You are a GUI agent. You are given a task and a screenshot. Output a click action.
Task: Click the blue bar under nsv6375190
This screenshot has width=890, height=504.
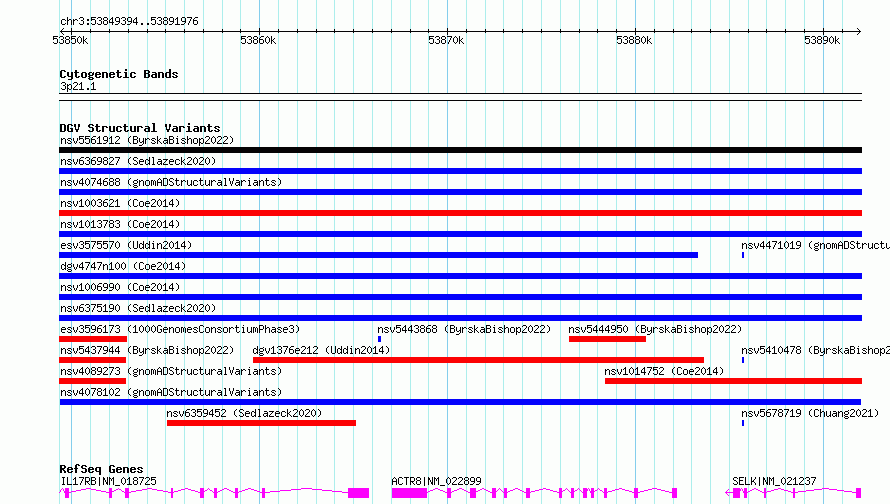click(x=460, y=318)
